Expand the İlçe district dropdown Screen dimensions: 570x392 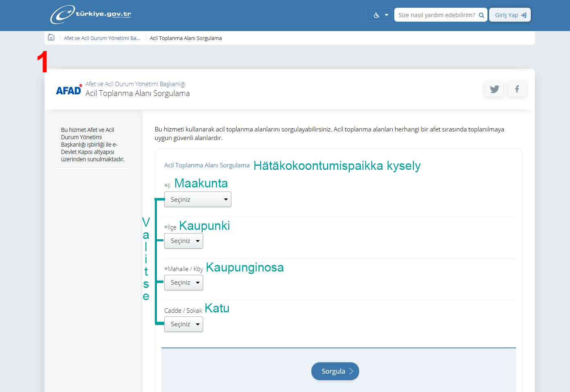[183, 241]
